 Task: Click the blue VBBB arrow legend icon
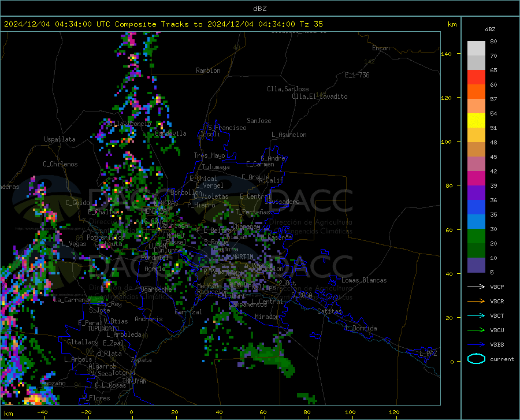click(x=476, y=345)
